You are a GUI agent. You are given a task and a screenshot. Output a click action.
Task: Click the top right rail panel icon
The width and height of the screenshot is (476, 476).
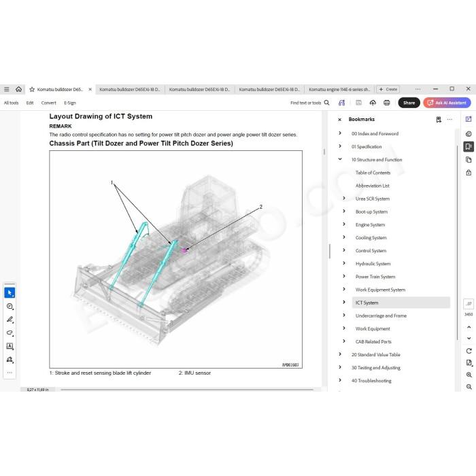click(469, 119)
